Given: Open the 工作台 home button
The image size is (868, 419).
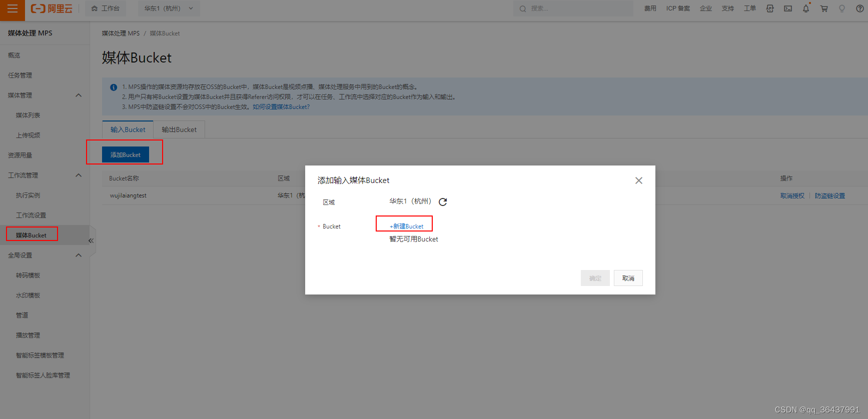Looking at the screenshot, I should pyautogui.click(x=106, y=8).
